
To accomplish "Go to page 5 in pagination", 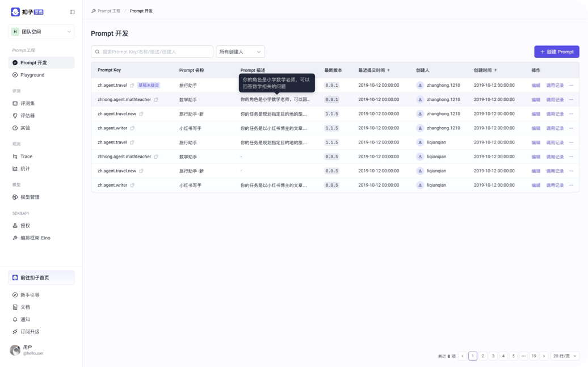I will click(514, 356).
